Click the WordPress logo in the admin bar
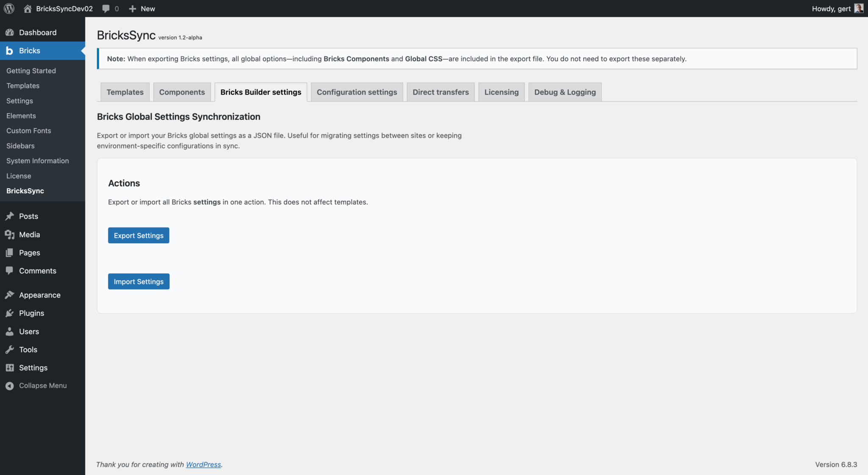 tap(8, 8)
